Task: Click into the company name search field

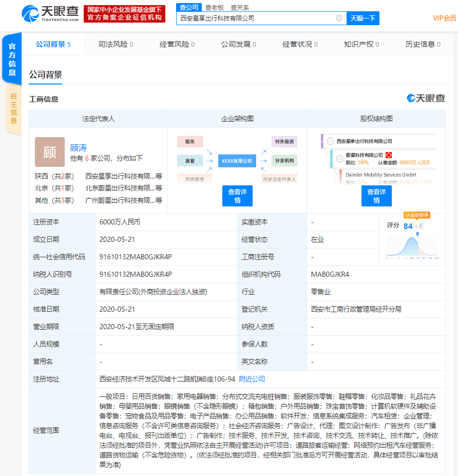Action: click(x=256, y=18)
